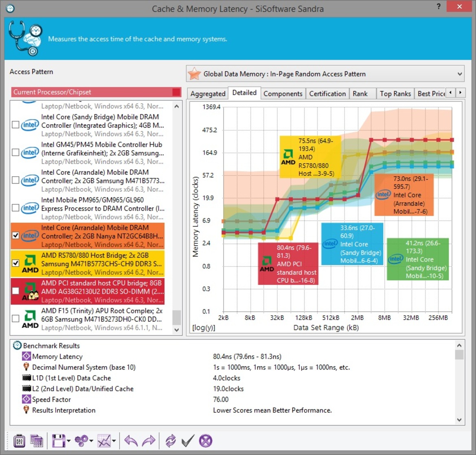Click the benchmark results scroll-up arrow
This screenshot has width=476, height=455.
click(x=459, y=345)
